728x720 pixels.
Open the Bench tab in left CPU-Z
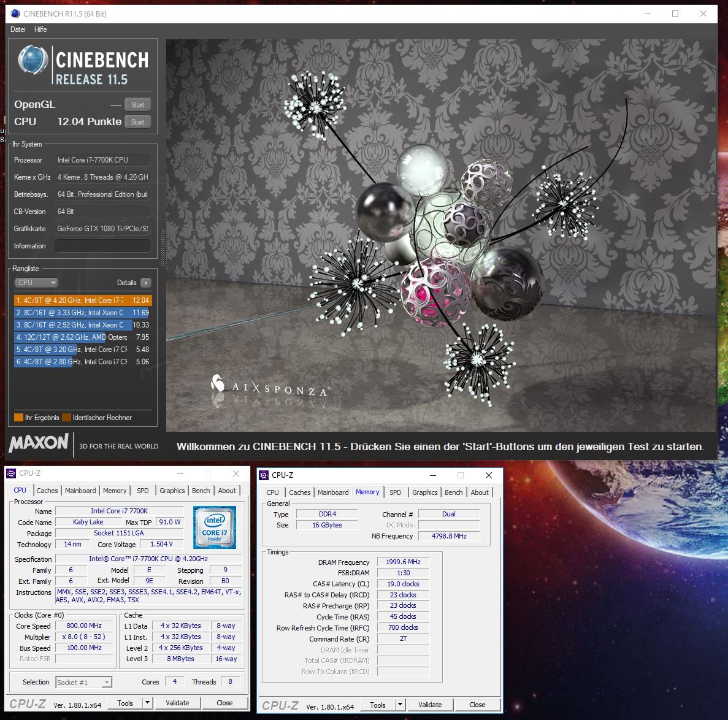point(201,490)
